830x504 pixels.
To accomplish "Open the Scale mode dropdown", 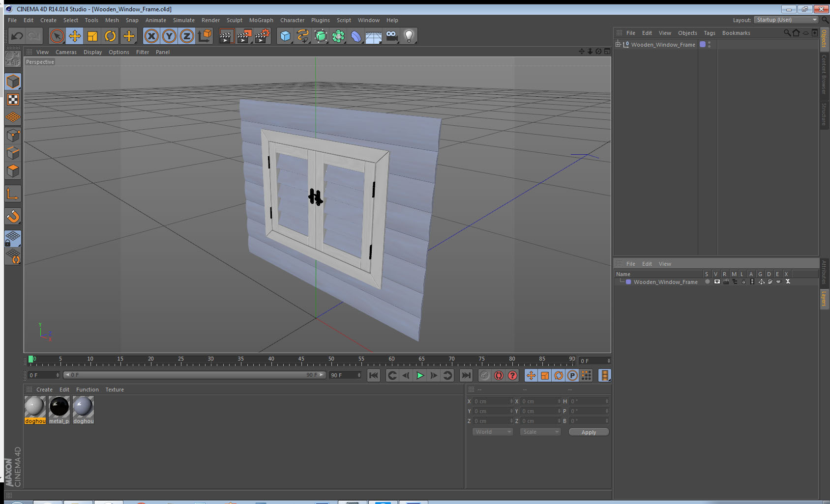I will point(540,432).
